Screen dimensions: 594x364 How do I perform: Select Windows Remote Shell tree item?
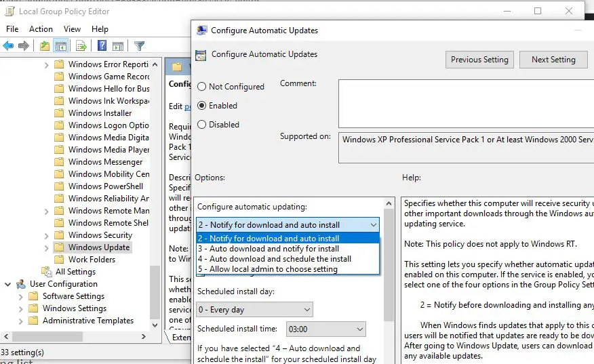tap(108, 223)
